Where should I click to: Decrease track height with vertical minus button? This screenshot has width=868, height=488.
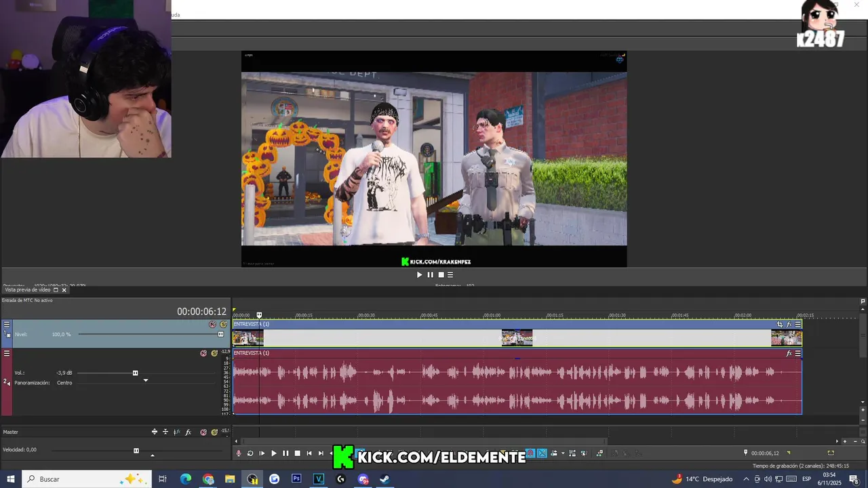pyautogui.click(x=863, y=420)
